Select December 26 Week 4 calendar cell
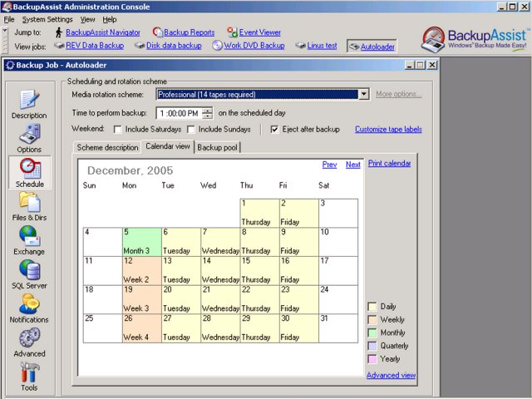 tap(142, 328)
